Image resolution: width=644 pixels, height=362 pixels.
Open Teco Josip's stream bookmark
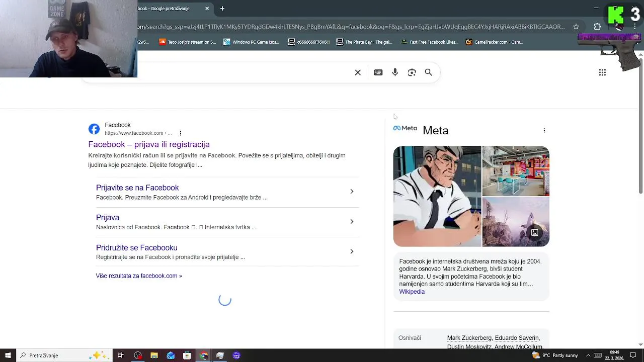(187, 42)
